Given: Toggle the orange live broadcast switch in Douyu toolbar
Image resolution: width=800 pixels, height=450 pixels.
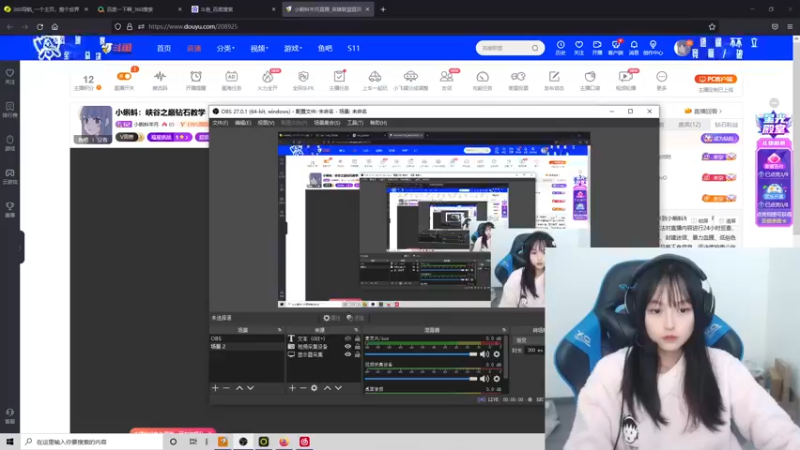Looking at the screenshot, I should click(124, 77).
